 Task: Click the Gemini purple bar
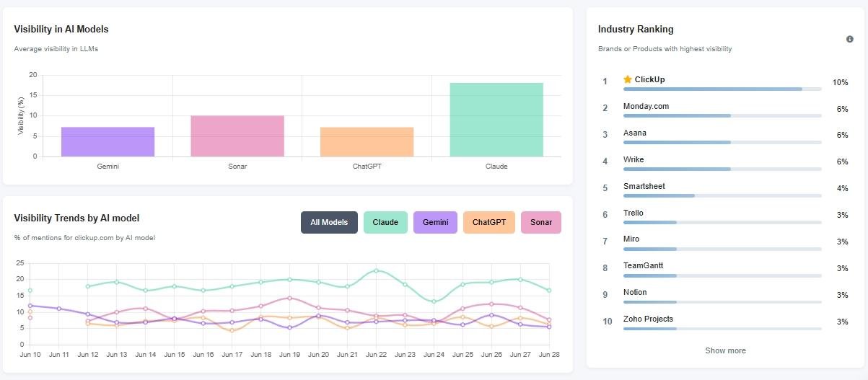108,142
